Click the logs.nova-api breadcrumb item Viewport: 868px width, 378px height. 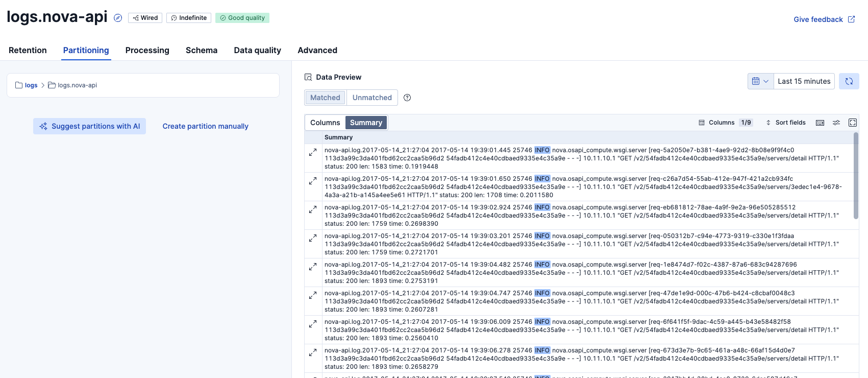click(72, 85)
